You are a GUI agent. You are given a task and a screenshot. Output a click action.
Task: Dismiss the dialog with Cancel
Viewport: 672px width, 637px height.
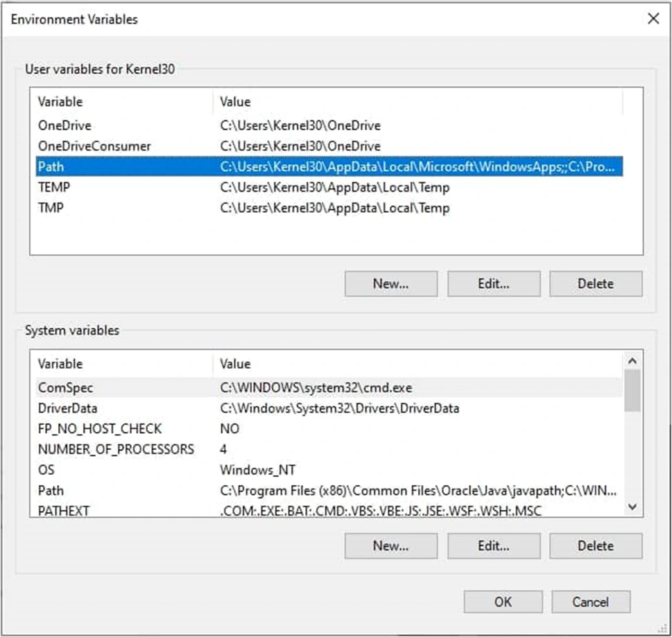pos(590,602)
